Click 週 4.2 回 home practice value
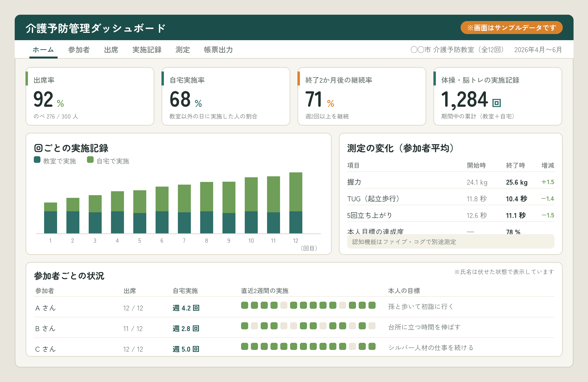The image size is (588, 382). pos(186,308)
